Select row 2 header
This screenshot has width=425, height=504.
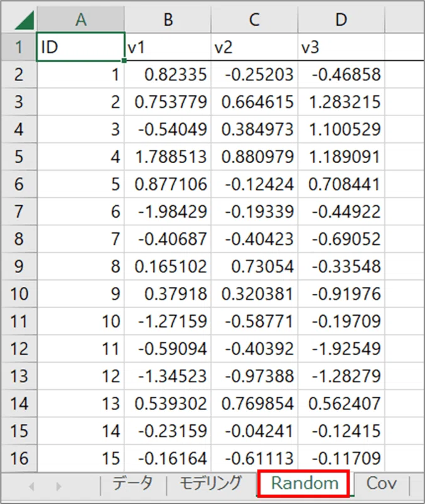[19, 75]
